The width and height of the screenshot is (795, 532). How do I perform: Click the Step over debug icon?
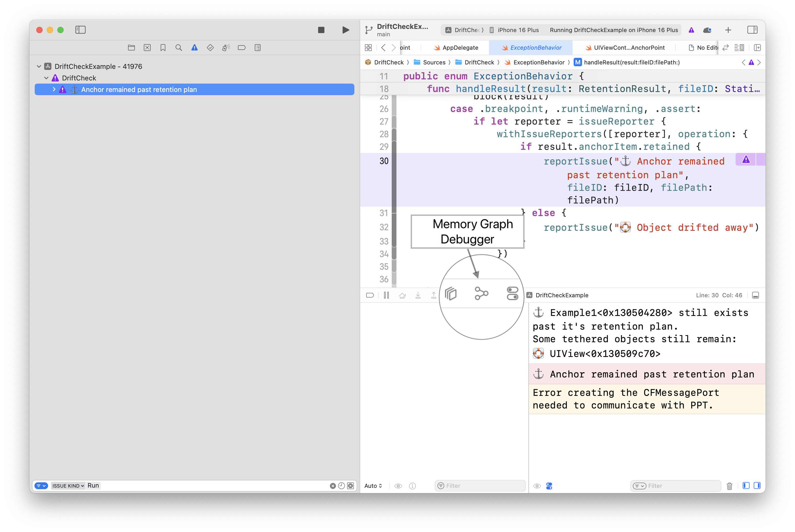pos(402,295)
